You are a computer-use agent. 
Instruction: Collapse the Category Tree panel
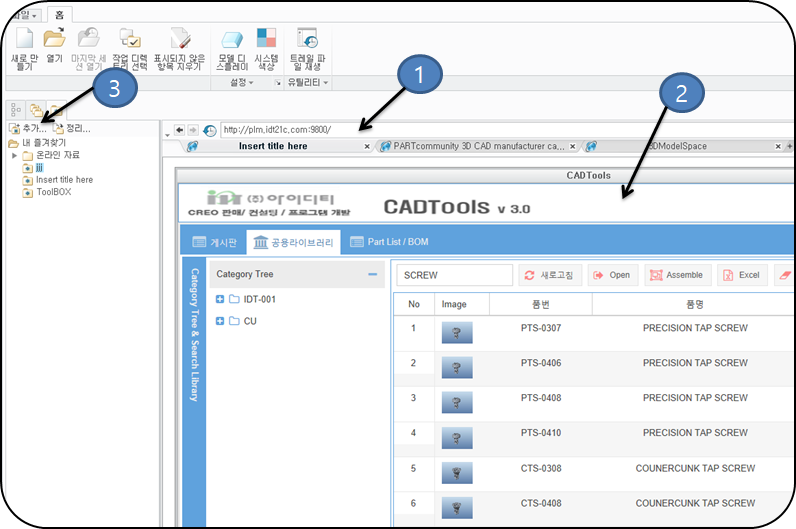(373, 274)
